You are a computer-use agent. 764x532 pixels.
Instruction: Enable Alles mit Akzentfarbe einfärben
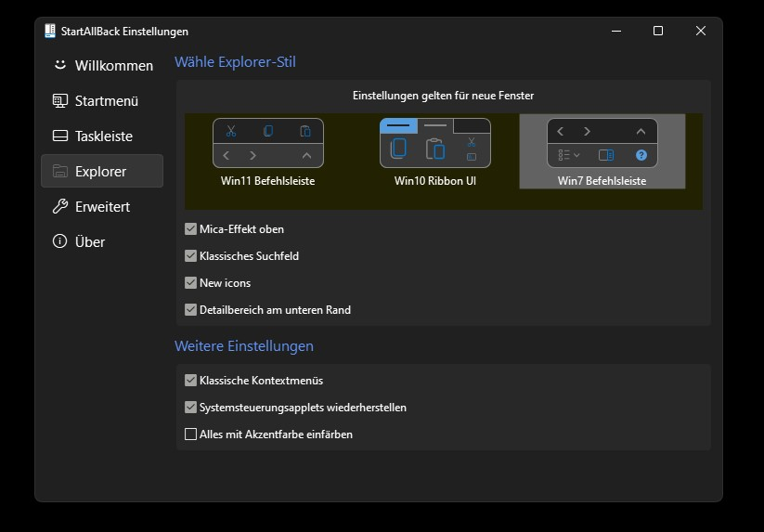click(x=190, y=435)
